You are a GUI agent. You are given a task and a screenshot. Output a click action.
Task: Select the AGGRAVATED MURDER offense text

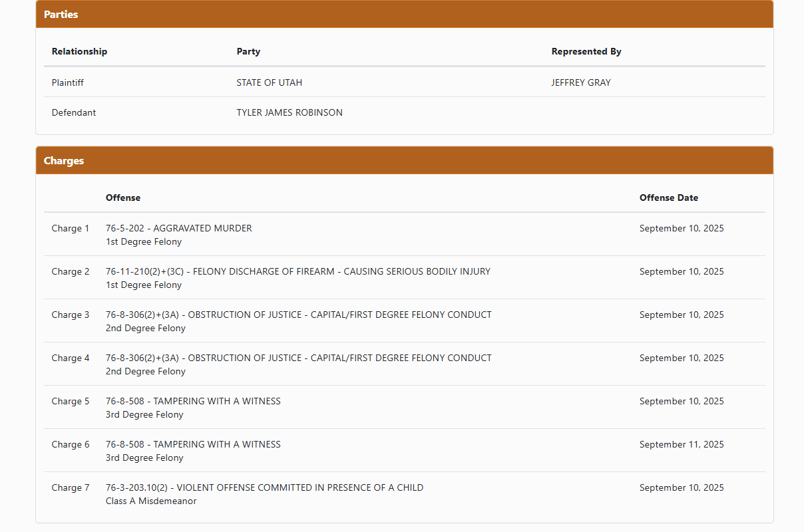point(178,228)
